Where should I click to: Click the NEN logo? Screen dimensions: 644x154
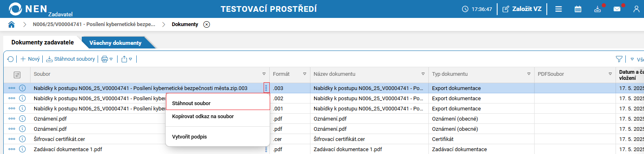(28, 9)
